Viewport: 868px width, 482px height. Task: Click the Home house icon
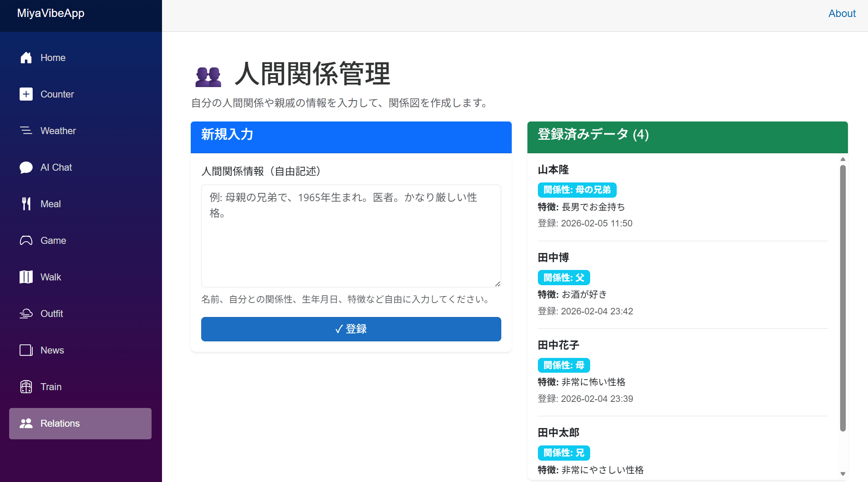(x=26, y=57)
